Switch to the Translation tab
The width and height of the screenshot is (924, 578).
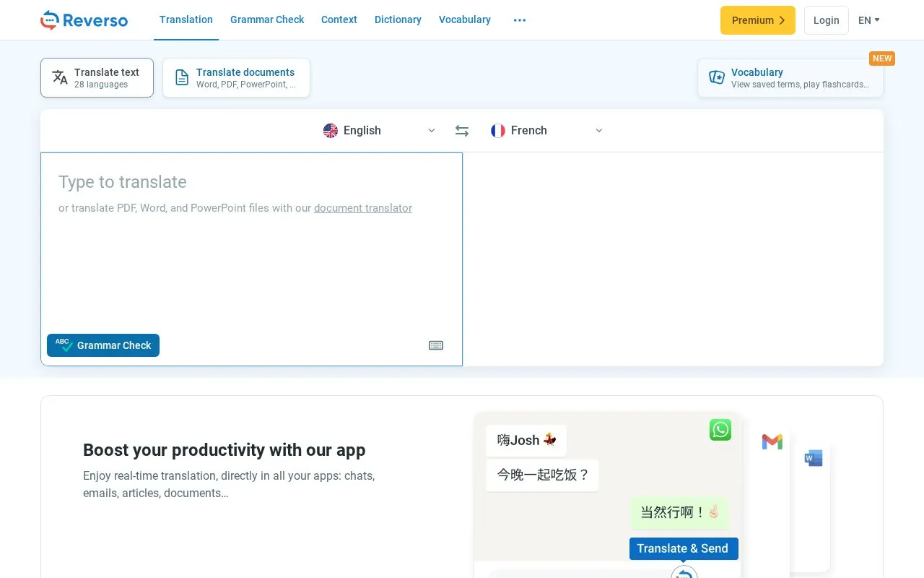(186, 20)
